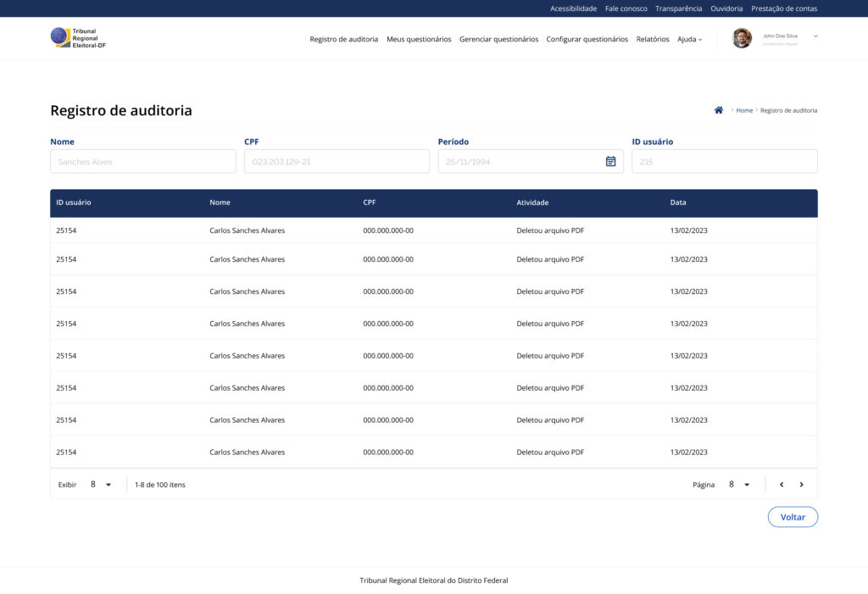
Task: Select the Relatórios menu item
Action: pos(653,39)
